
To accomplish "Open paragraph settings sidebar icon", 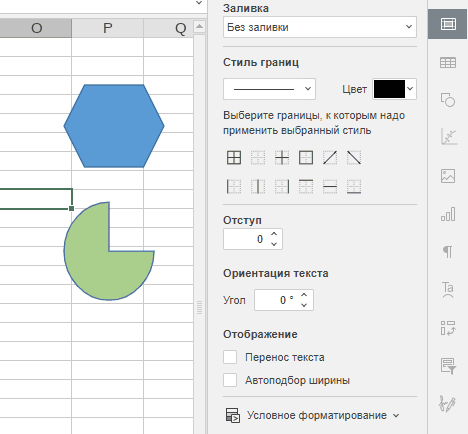I will (448, 252).
